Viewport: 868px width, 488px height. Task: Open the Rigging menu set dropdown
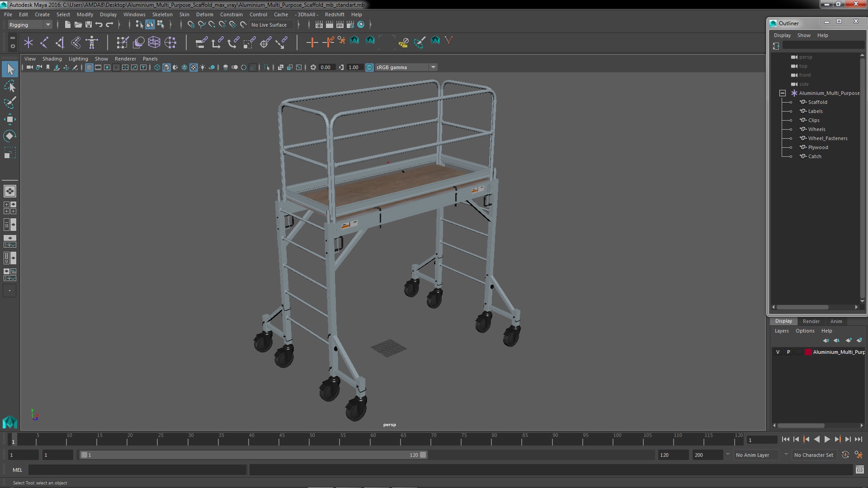tap(30, 25)
